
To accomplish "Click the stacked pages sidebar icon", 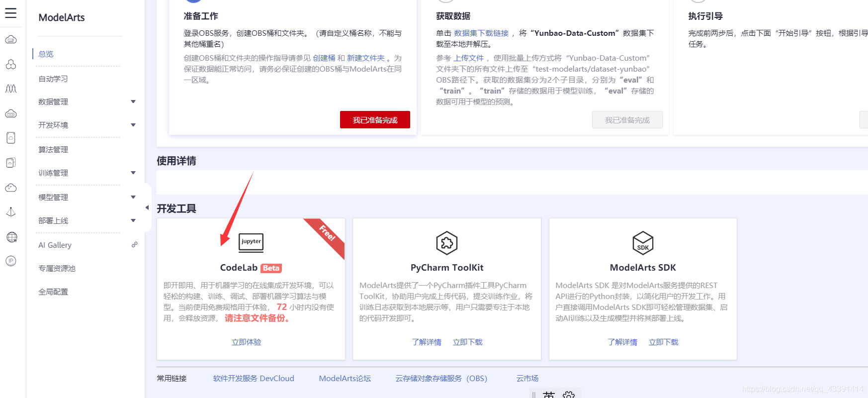I will point(11,163).
